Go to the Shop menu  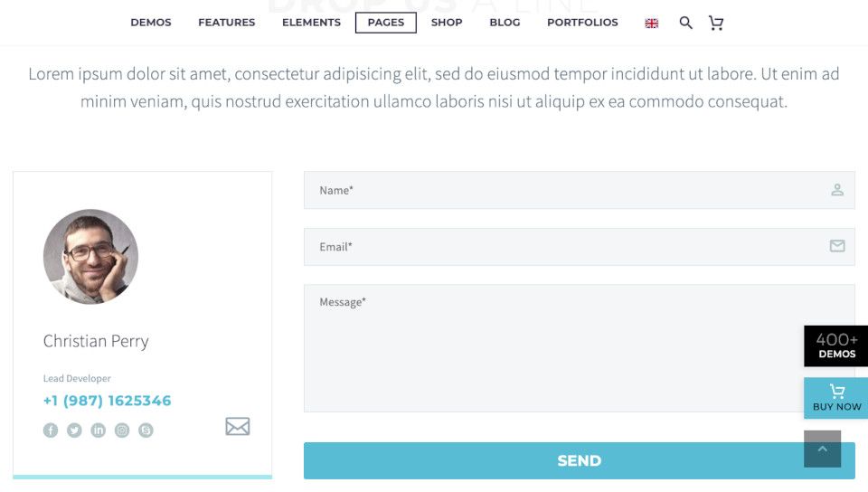[447, 23]
